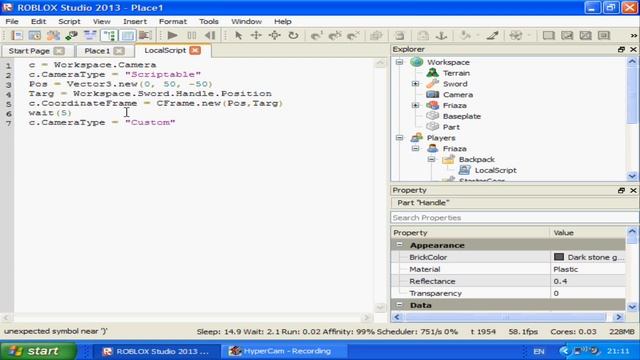
Task: Open the Script menu
Action: (69, 21)
